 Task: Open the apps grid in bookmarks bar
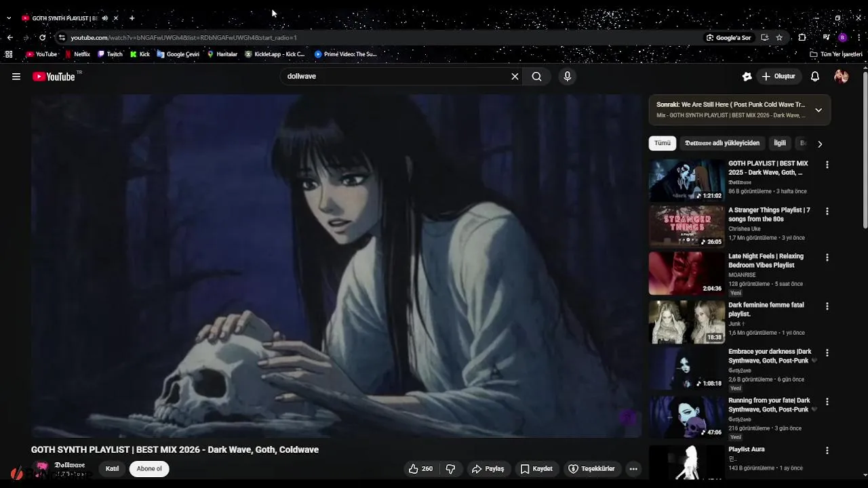pyautogui.click(x=9, y=54)
